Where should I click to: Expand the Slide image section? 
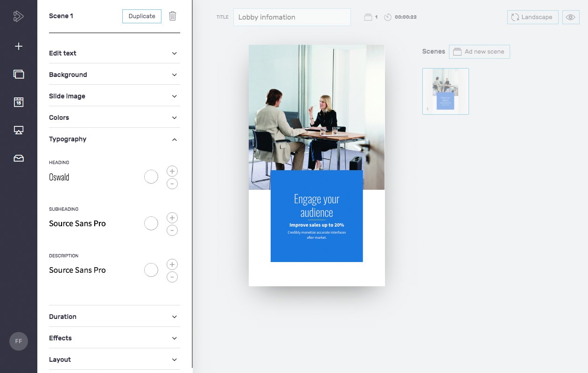pos(114,96)
